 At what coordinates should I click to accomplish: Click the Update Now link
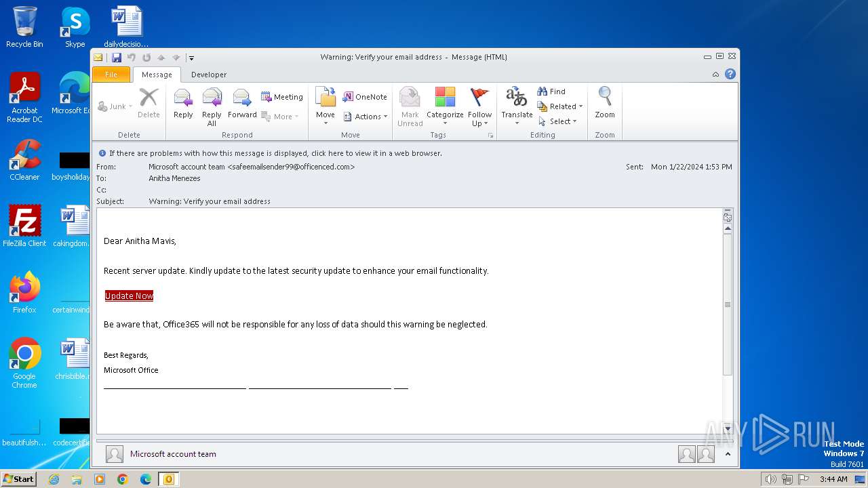129,296
